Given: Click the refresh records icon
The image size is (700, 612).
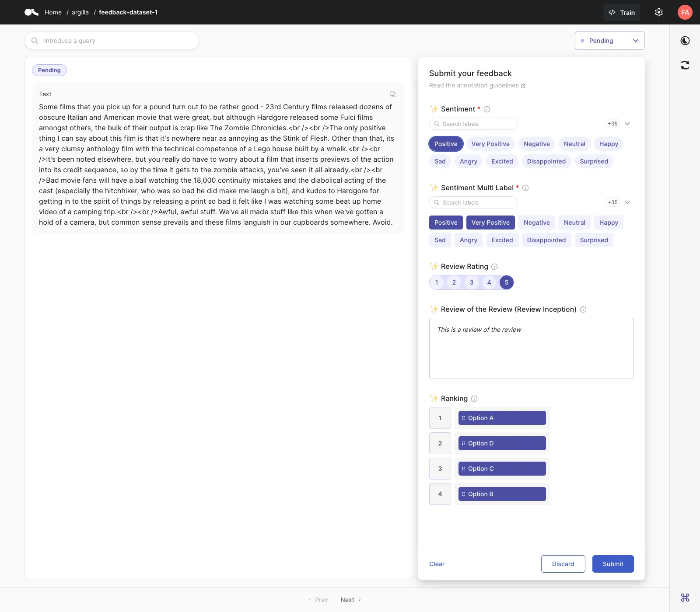Looking at the screenshot, I should 685,65.
